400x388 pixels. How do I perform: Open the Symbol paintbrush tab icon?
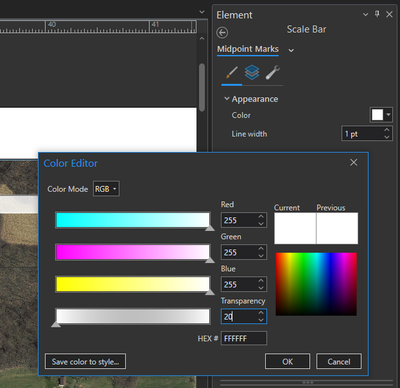(232, 72)
